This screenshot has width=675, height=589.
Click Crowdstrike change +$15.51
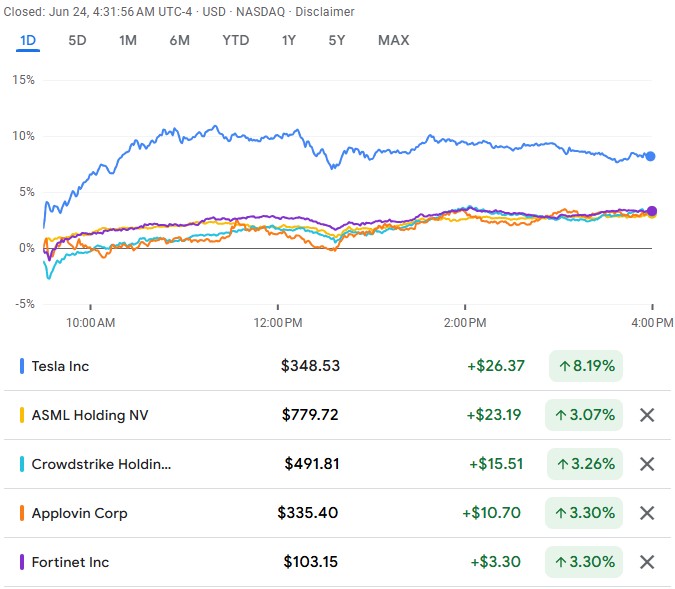point(496,464)
